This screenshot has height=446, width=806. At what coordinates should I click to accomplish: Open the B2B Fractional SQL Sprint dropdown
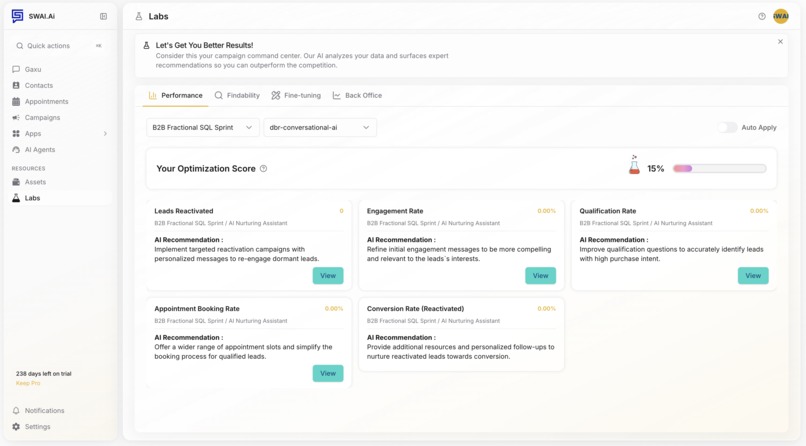(x=203, y=127)
